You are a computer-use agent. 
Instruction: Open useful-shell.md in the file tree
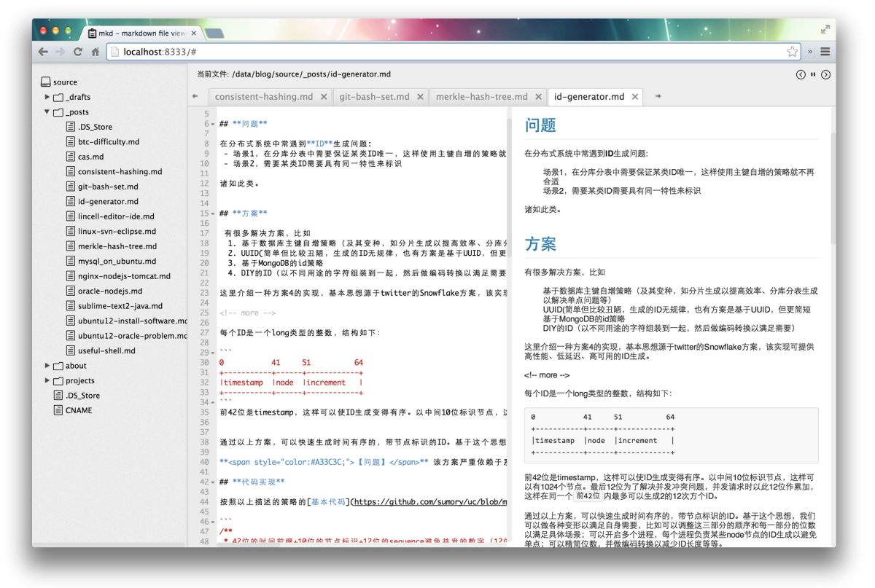point(101,351)
